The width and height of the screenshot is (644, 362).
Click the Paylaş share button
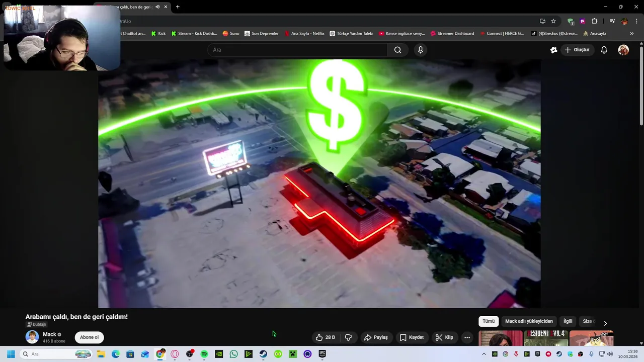point(376,337)
